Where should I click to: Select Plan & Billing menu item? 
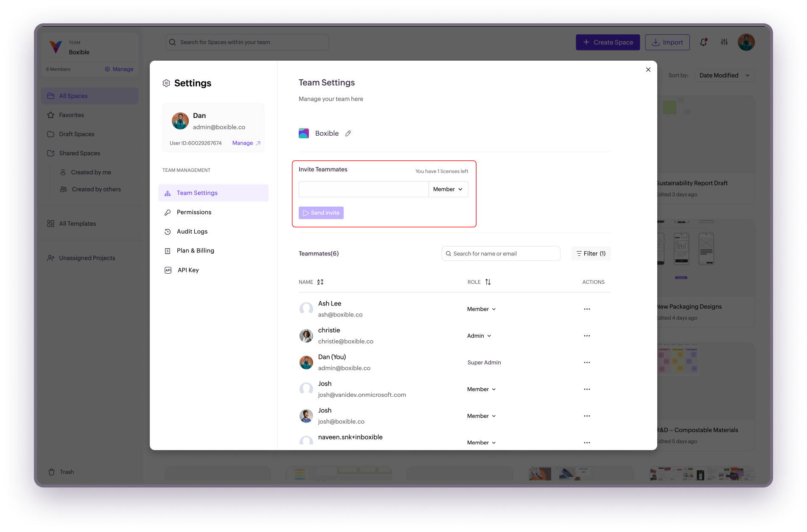(x=195, y=251)
